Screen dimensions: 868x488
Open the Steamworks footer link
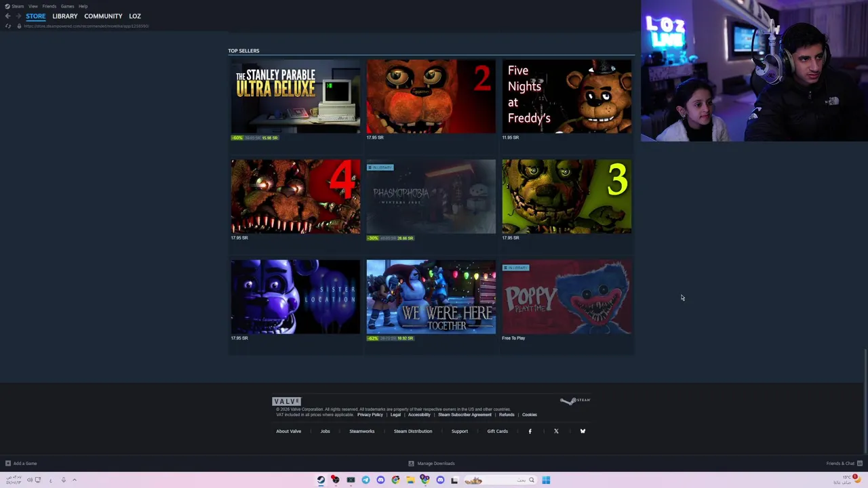361,431
